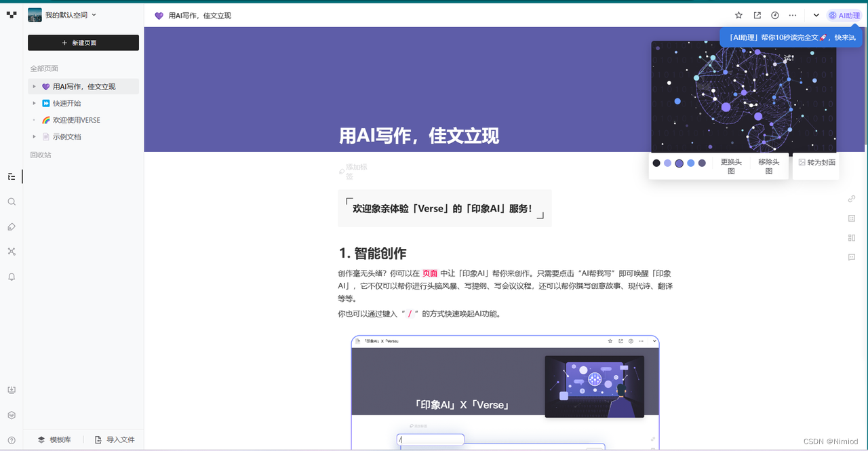Expand the 示例文档 tree item

(x=35, y=136)
